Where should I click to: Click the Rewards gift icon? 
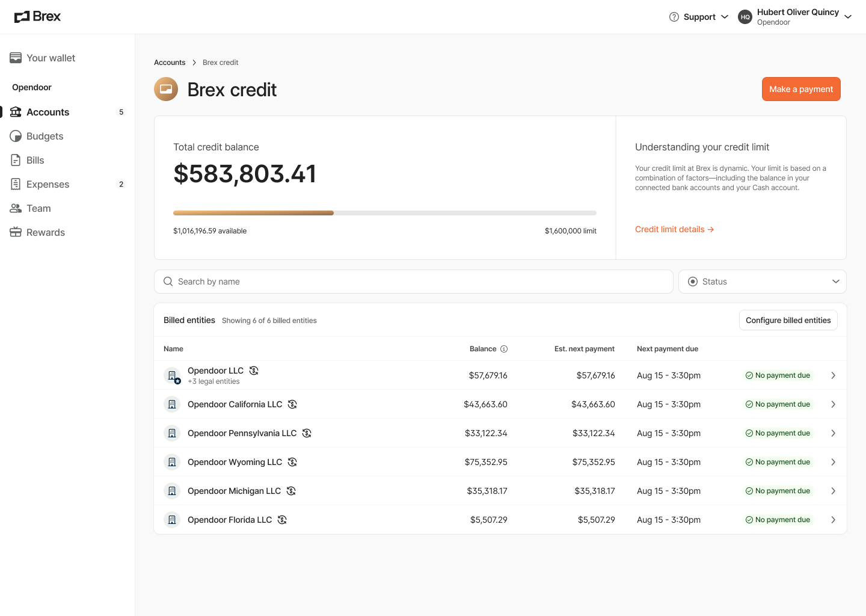point(16,232)
